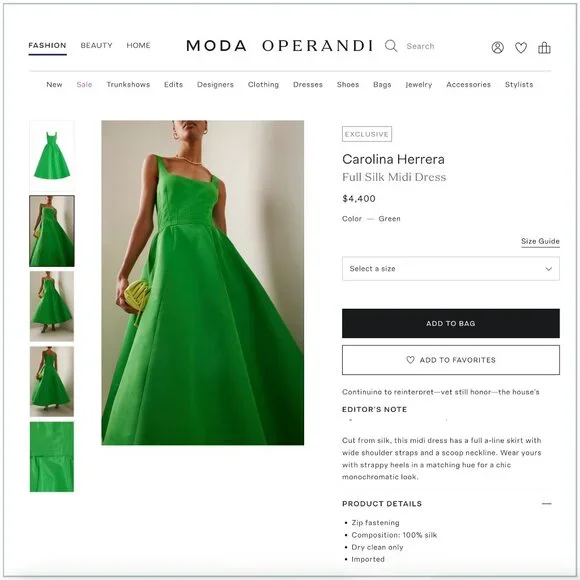580x580 pixels.
Task: Switch to the Beauty tab
Action: (x=97, y=45)
